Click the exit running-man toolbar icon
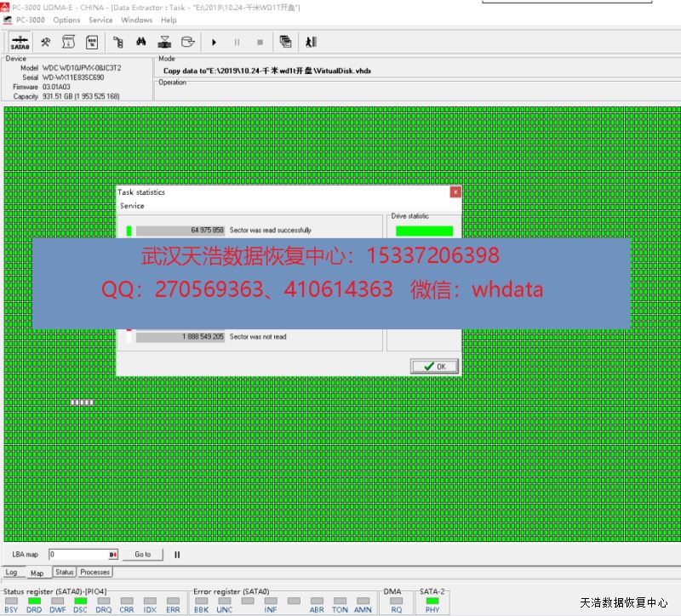 click(x=311, y=42)
